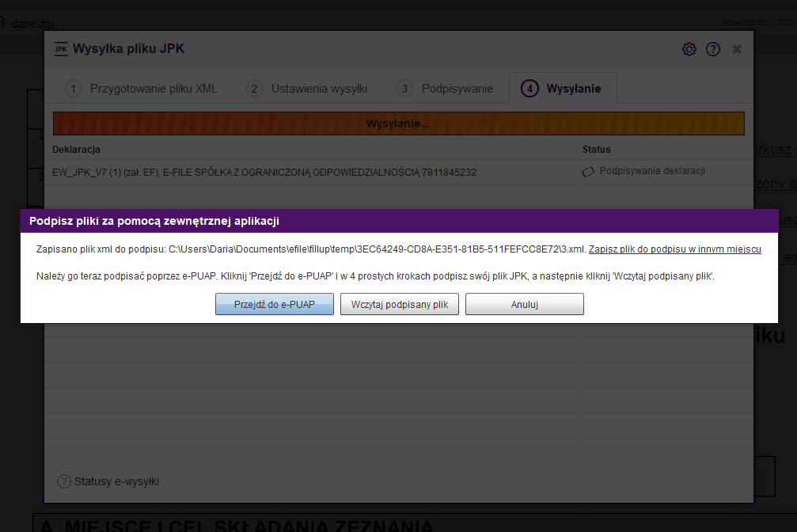Select the EW_JPK_V7 declaration row text
The height and width of the screenshot is (532, 797).
click(x=264, y=173)
